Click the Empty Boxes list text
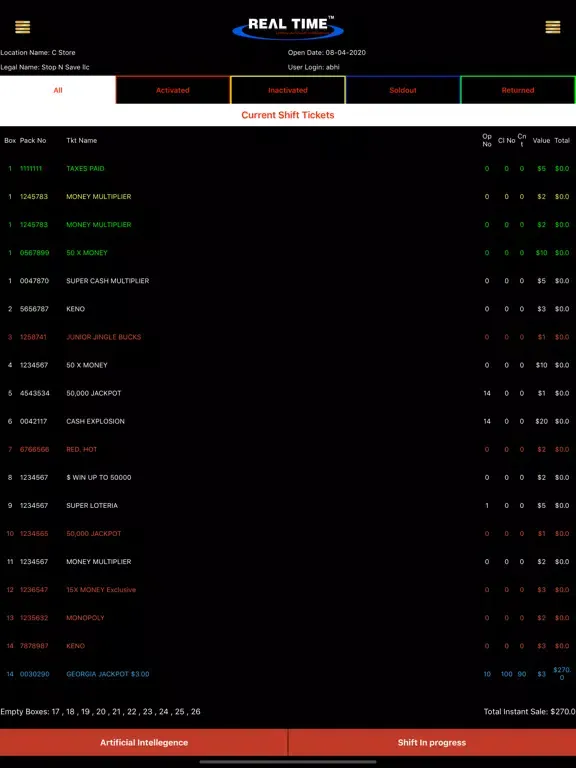Image resolution: width=576 pixels, height=768 pixels. click(x=100, y=712)
